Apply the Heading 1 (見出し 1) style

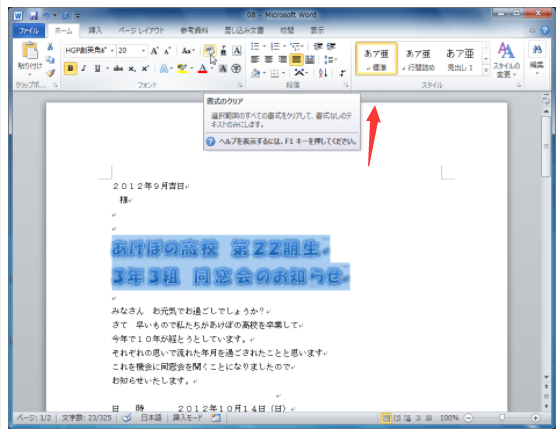pyautogui.click(x=460, y=58)
